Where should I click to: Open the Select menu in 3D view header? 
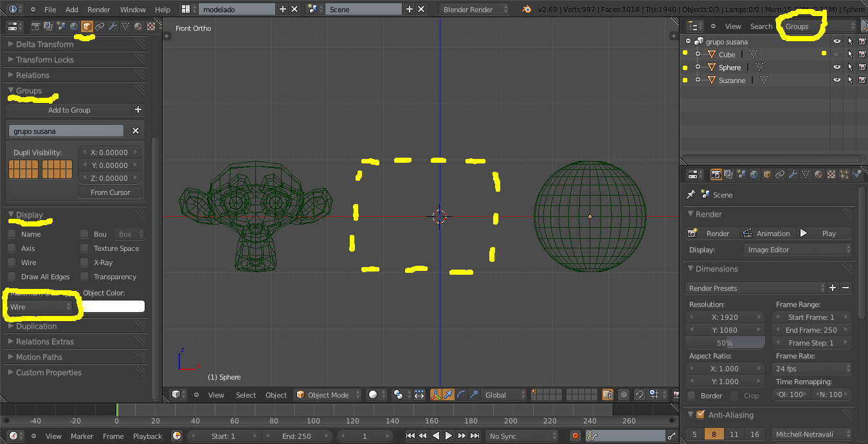pyautogui.click(x=246, y=395)
